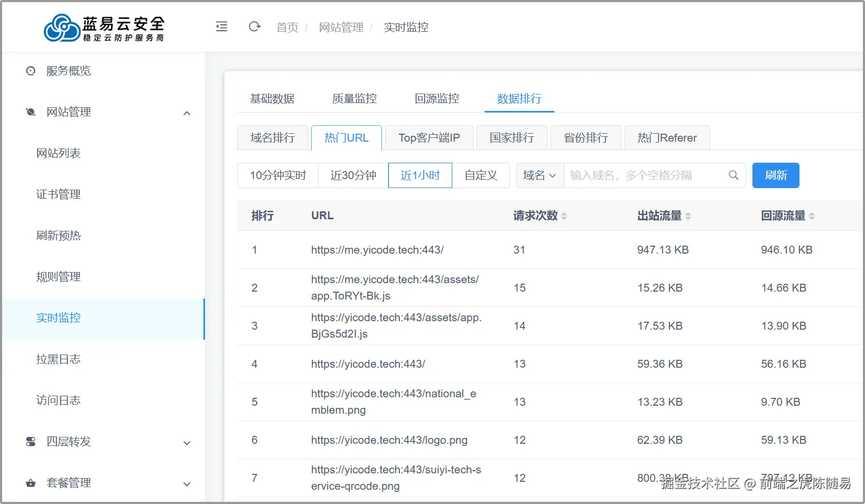
Task: Choose the 自定义 time range option
Action: click(481, 175)
